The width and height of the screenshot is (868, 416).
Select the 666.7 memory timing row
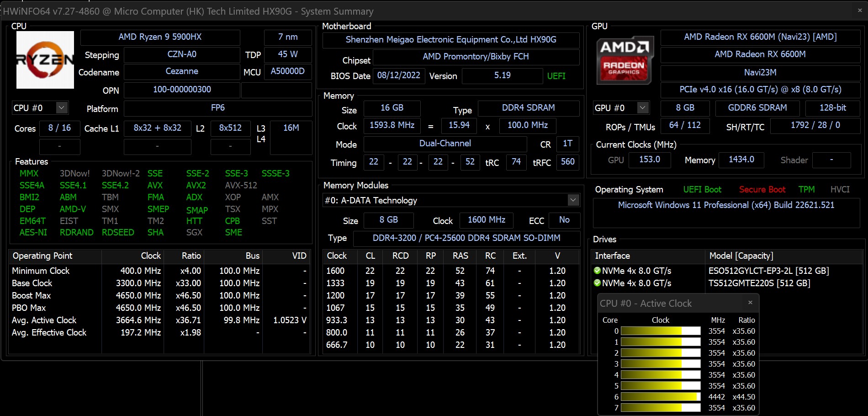pyautogui.click(x=451, y=345)
